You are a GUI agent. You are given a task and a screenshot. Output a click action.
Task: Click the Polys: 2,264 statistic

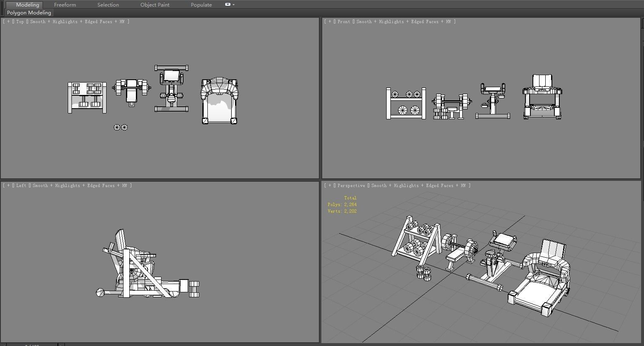[342, 204]
